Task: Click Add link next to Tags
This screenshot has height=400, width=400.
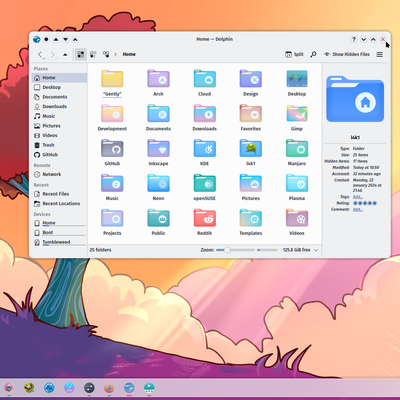Action: tap(358, 197)
